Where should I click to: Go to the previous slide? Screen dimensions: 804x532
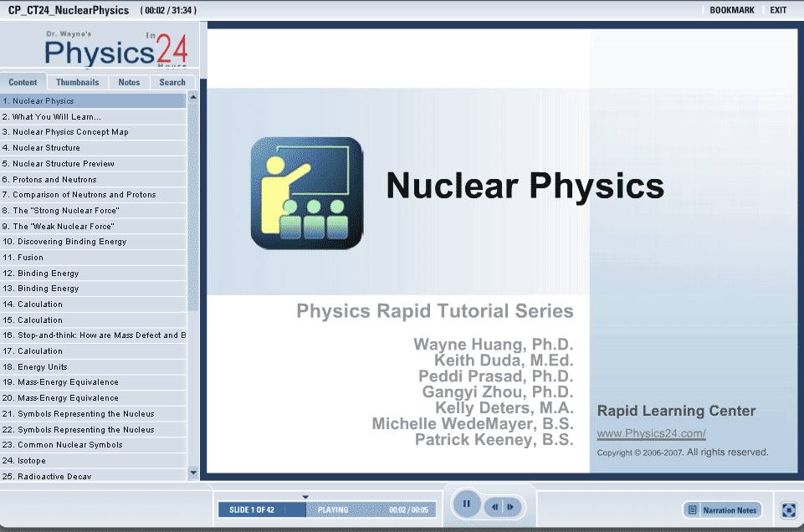[x=496, y=507]
